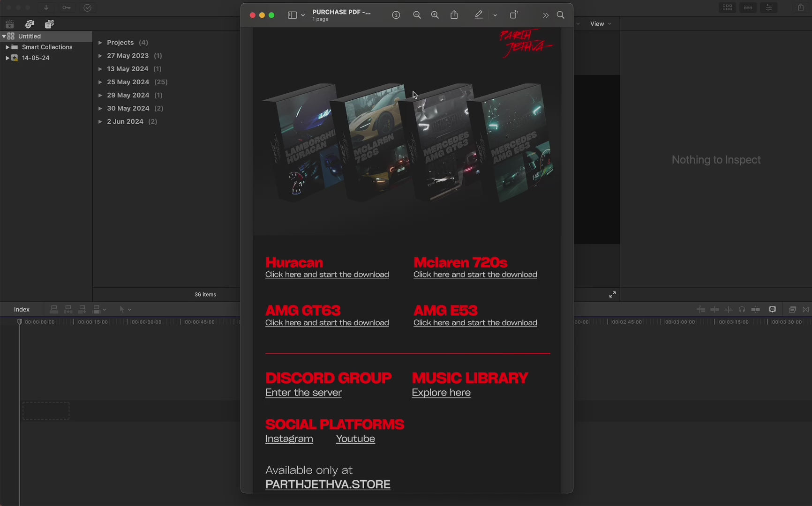
Task: Open the AMG E53 download link
Action: [x=475, y=323]
